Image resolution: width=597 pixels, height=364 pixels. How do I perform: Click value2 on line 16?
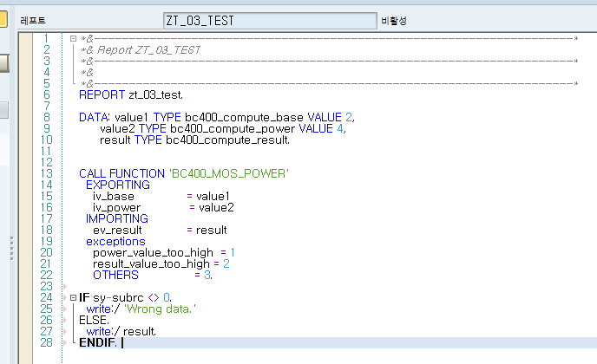coord(216,208)
